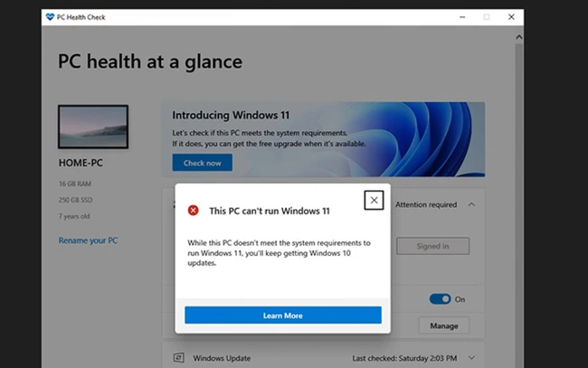Minimize the PC Health Check window
Screen dimensions: 588x368
click(x=462, y=17)
